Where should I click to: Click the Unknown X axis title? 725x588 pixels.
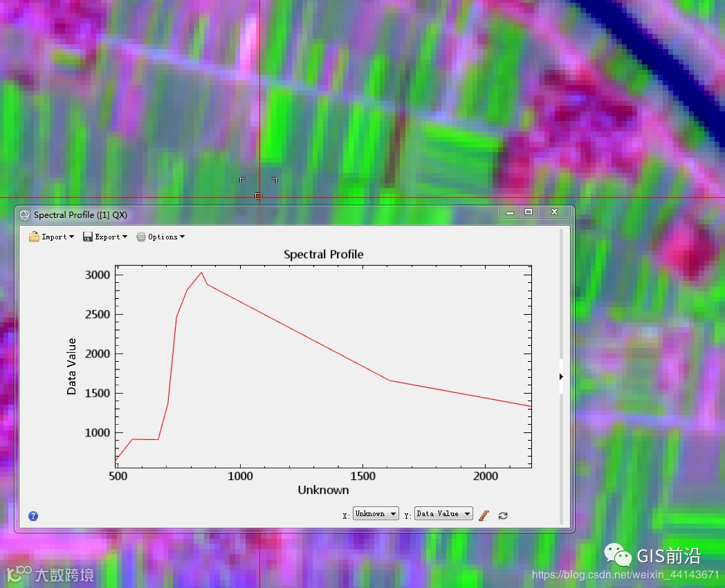click(x=323, y=490)
